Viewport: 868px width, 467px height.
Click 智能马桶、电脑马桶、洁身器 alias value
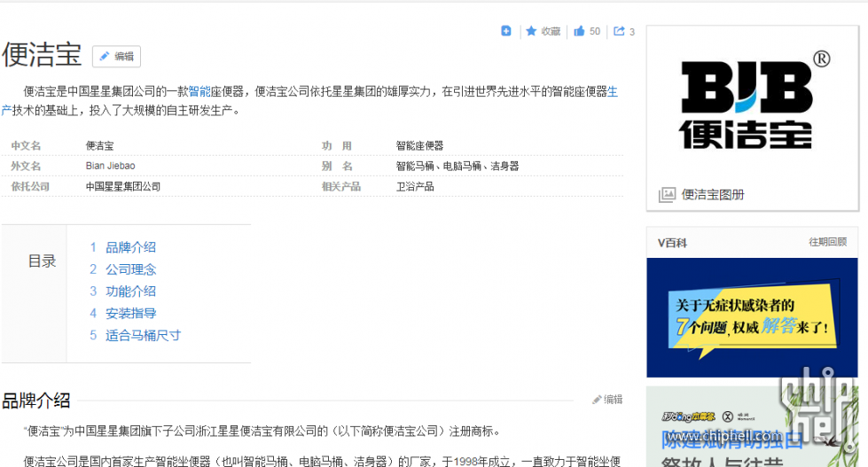[x=457, y=166]
